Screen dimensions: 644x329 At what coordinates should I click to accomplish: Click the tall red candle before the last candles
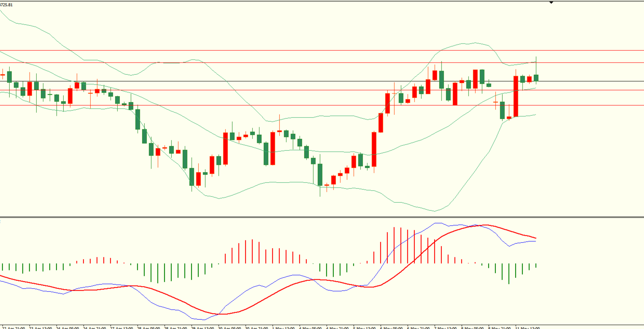[516, 96]
